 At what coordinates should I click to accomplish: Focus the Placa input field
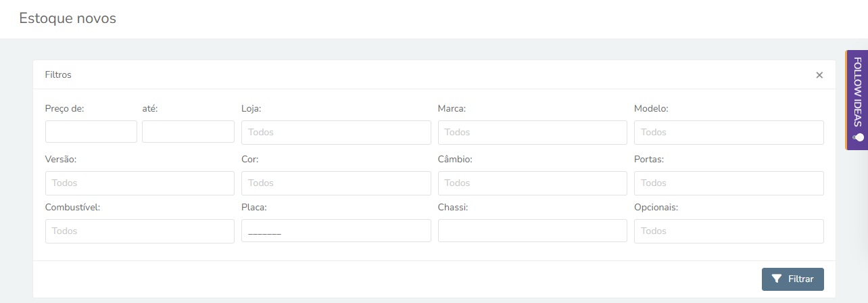pyautogui.click(x=336, y=231)
